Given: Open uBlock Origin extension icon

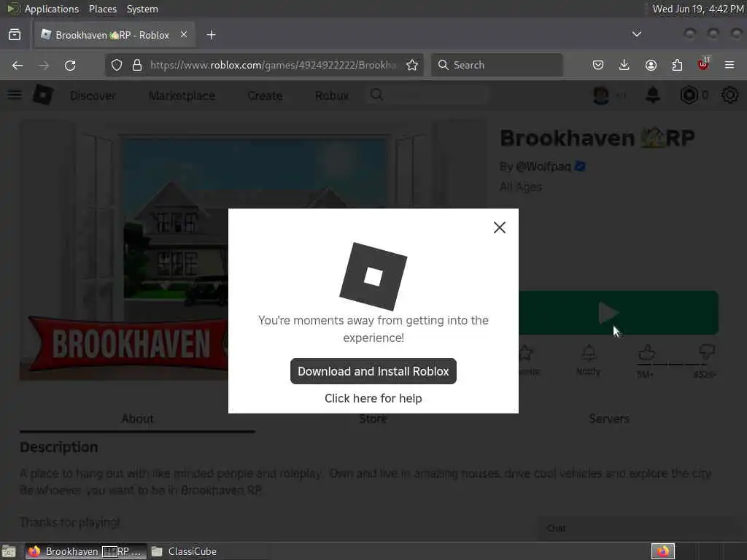Looking at the screenshot, I should (703, 64).
